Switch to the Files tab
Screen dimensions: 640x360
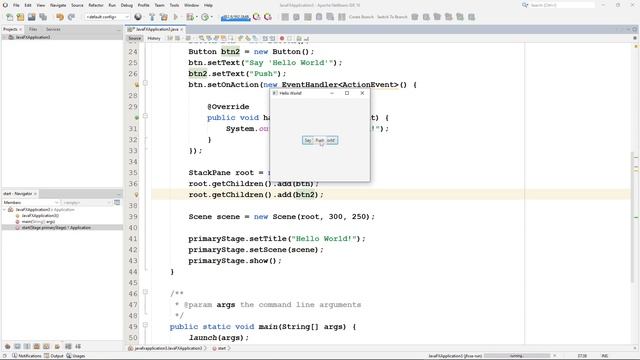pos(33,29)
